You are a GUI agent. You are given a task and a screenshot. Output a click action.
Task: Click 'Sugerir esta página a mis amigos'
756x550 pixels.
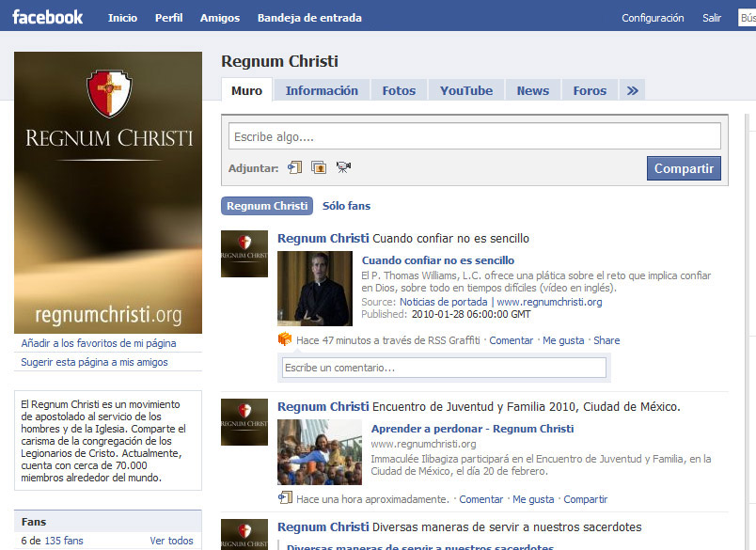pyautogui.click(x=94, y=362)
